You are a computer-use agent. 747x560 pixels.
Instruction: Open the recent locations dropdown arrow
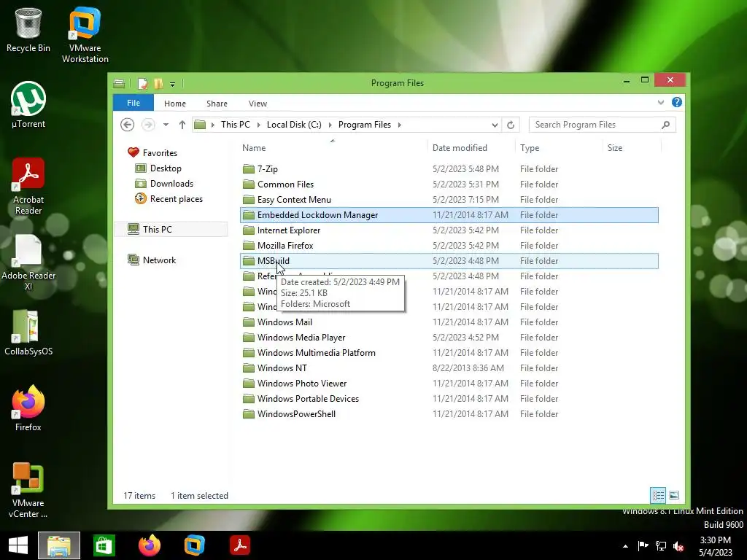166,125
